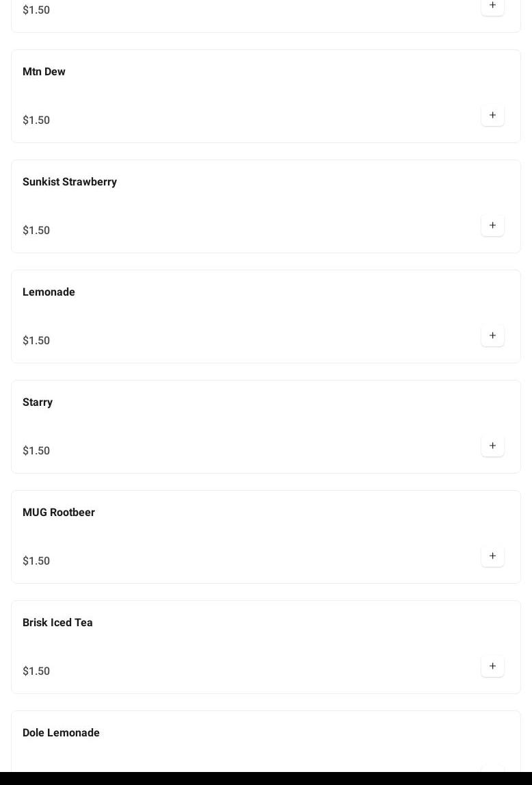Click the plus icon for Lemonade
Viewport: 532px width, 785px height.
[492, 335]
